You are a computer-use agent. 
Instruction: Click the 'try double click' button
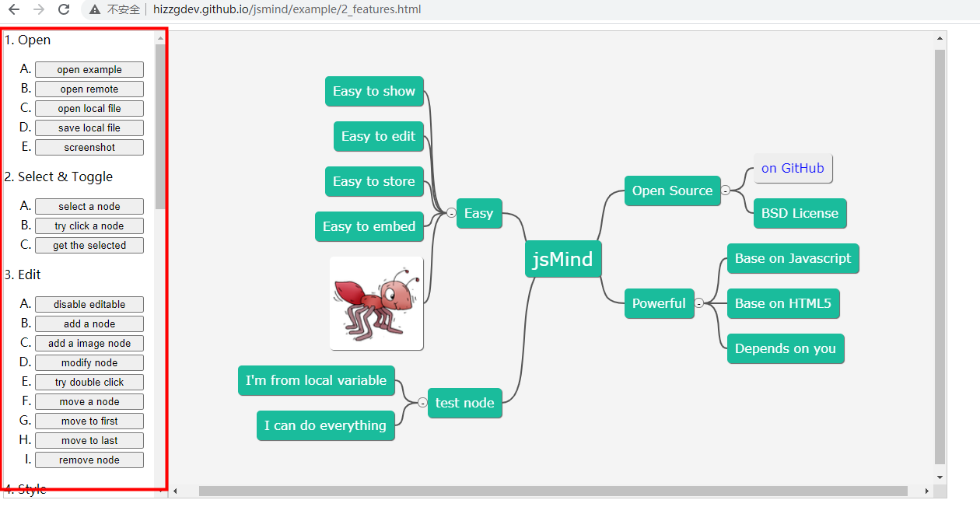(89, 383)
